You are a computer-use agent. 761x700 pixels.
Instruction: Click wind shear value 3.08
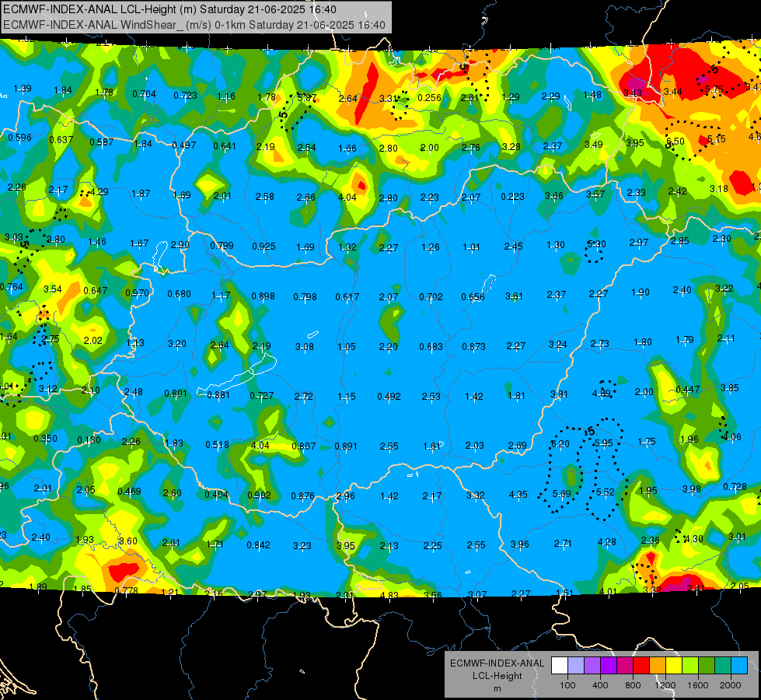305,347
